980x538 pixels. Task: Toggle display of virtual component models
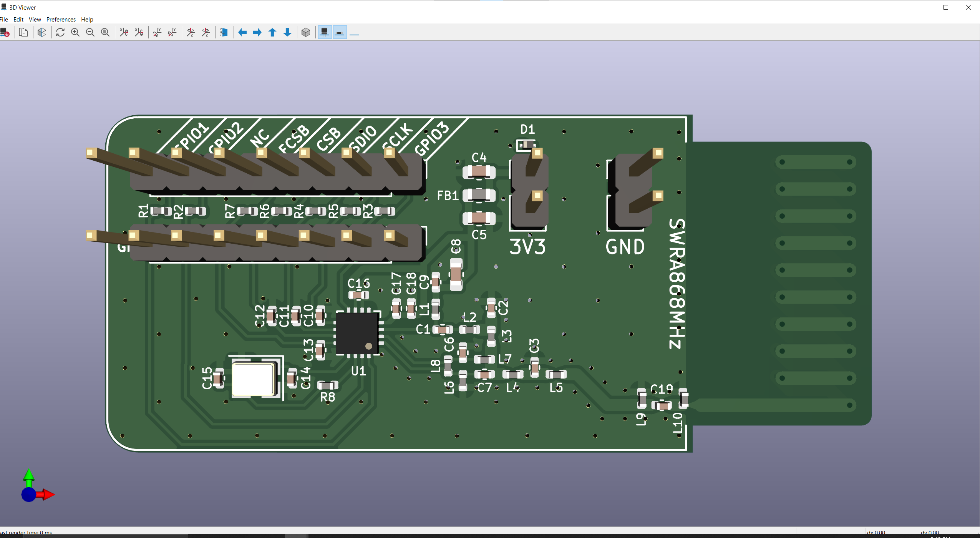pyautogui.click(x=354, y=32)
